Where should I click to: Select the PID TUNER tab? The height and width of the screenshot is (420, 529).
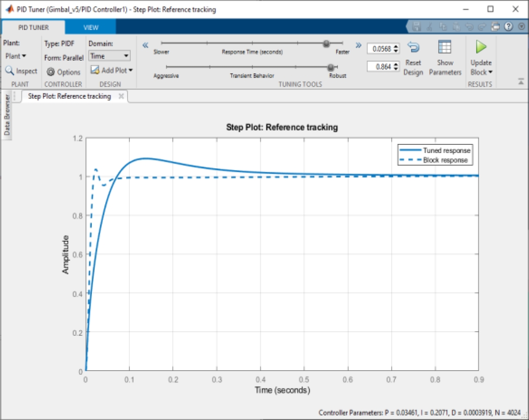(x=33, y=27)
